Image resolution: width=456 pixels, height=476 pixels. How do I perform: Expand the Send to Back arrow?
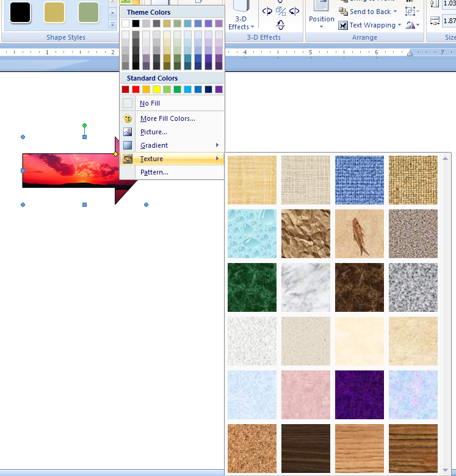396,12
